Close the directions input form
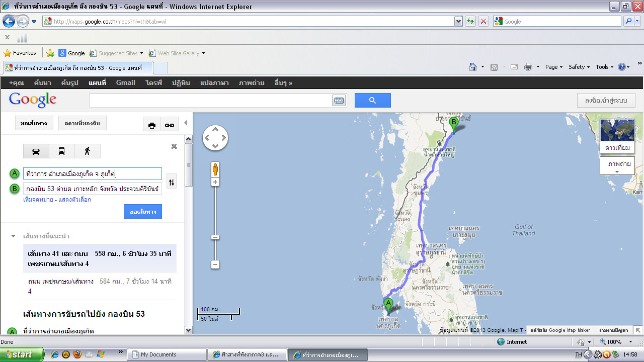Image resolution: width=644 pixels, height=362 pixels. [174, 146]
